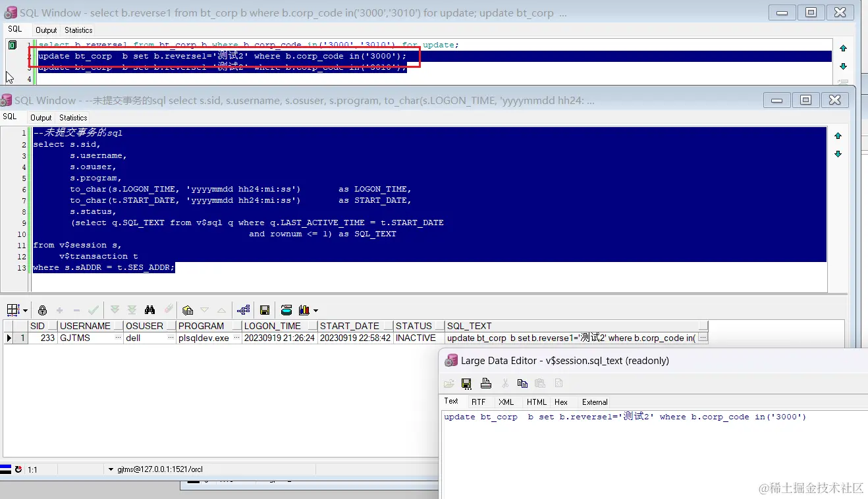
Task: Expand the grid layout dropdown arrow
Action: tap(25, 311)
